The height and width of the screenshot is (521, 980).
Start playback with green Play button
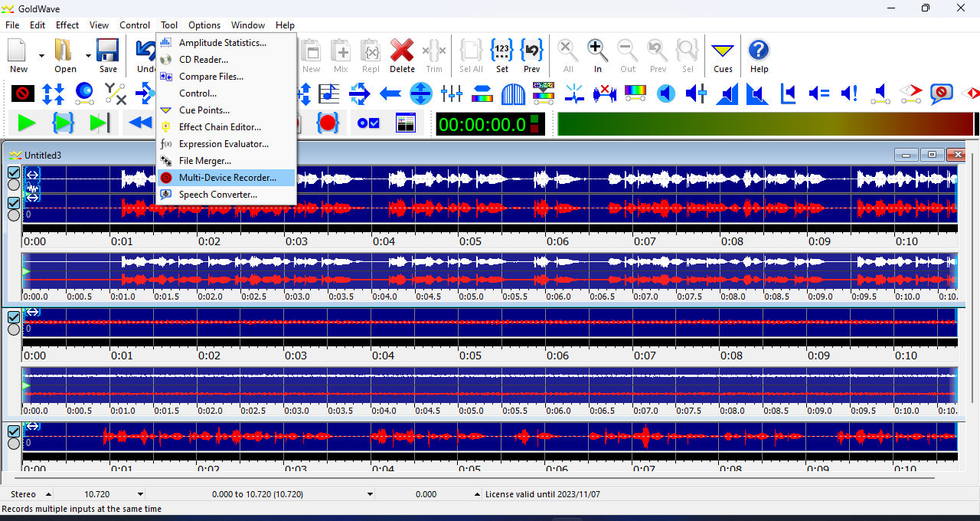[27, 123]
